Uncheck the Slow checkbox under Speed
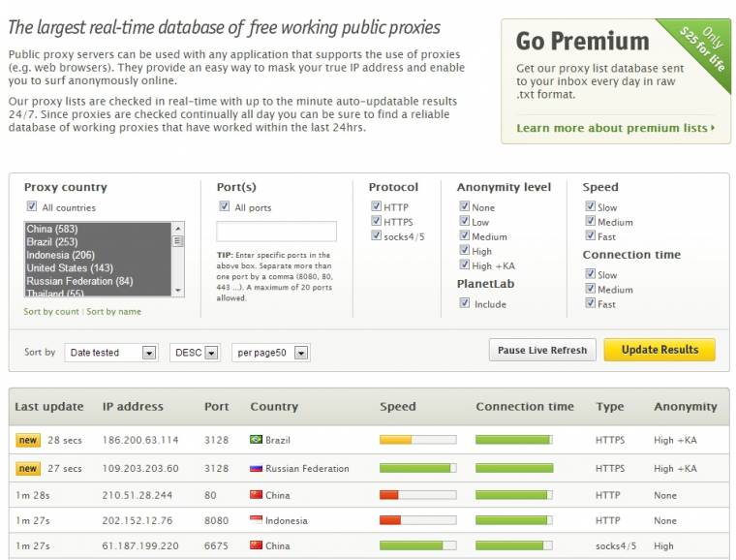Screen dimensions: 736x560 [590, 206]
